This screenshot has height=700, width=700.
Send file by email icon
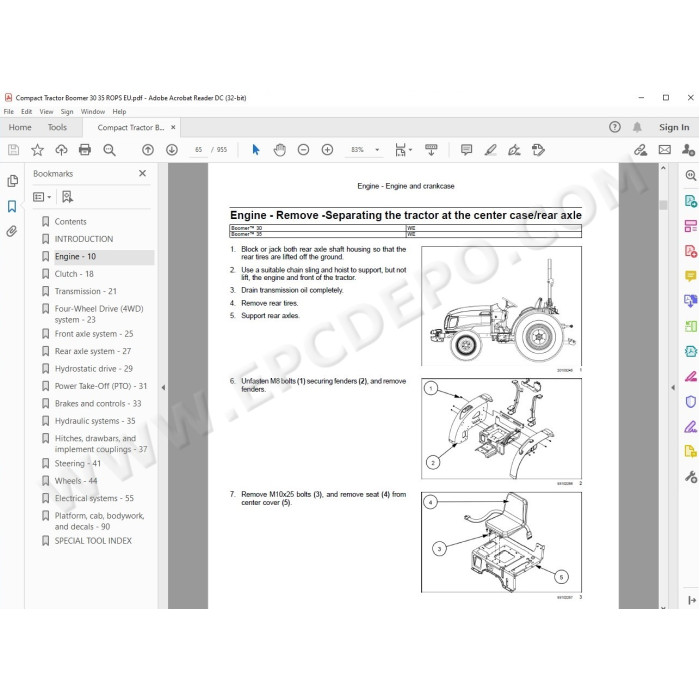(665, 150)
